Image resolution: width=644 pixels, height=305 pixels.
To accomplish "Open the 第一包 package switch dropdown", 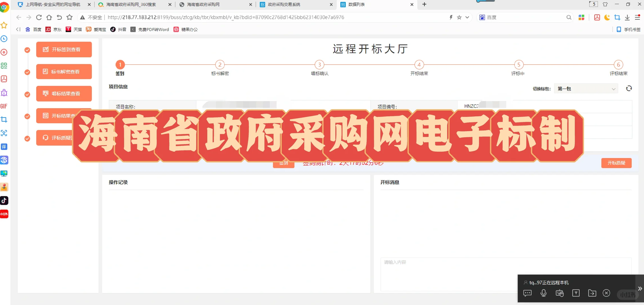I will click(x=585, y=88).
